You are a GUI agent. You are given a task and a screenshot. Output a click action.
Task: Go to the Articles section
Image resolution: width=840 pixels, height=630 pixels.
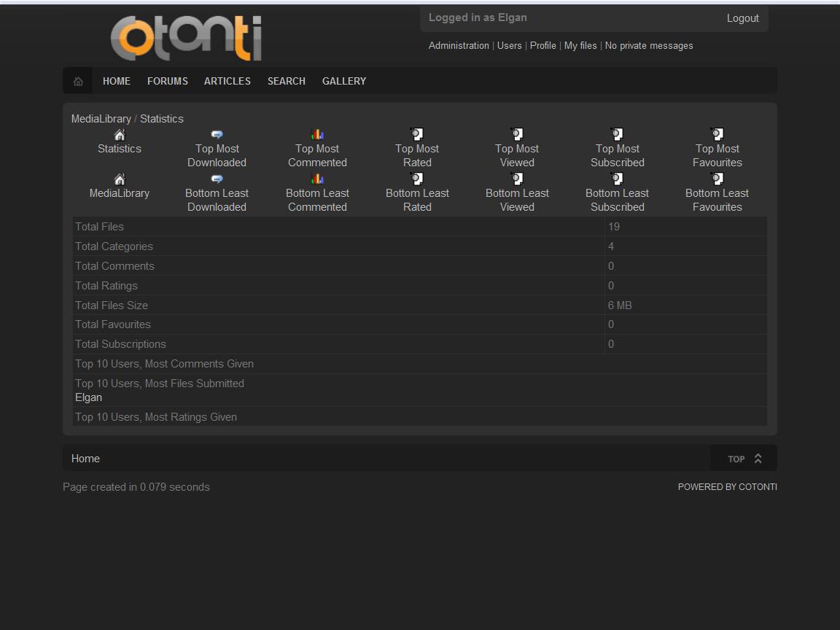pos(227,81)
